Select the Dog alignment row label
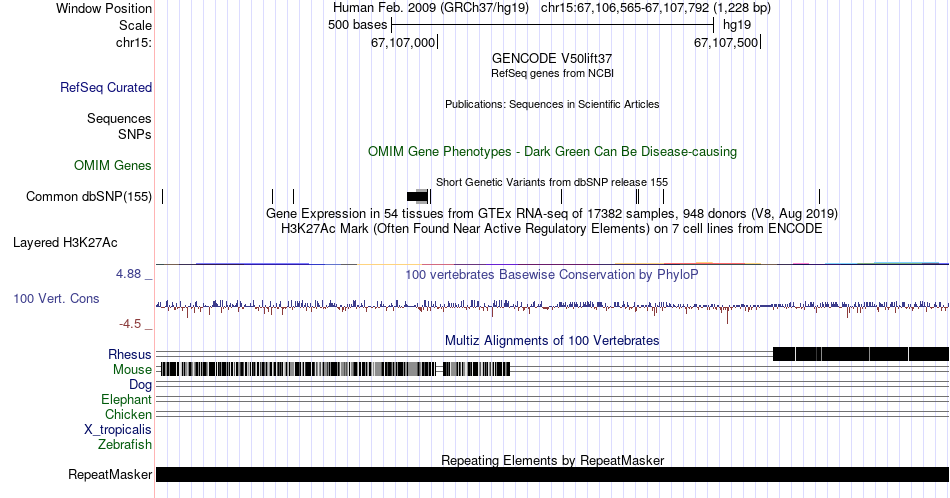This screenshot has height=498, width=950. coord(141,385)
